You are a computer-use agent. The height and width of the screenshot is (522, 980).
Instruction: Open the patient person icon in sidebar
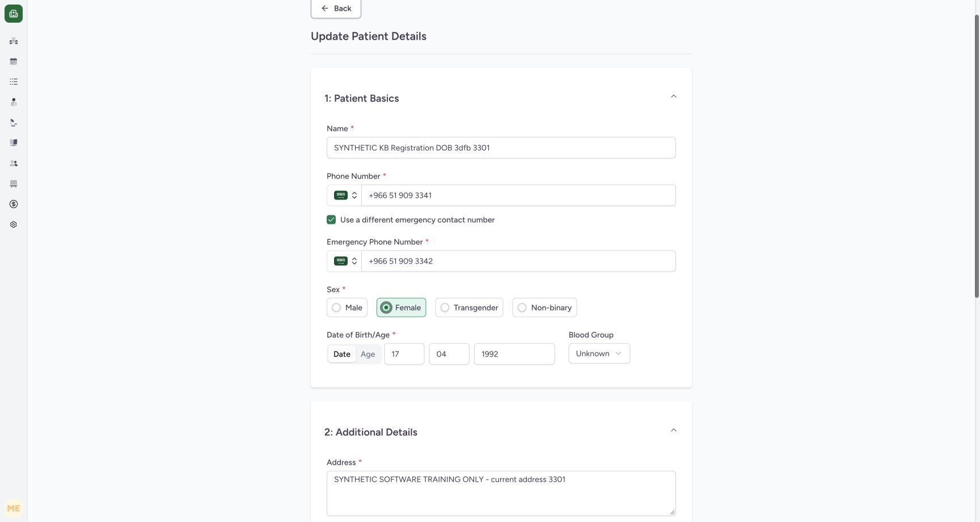point(14,102)
